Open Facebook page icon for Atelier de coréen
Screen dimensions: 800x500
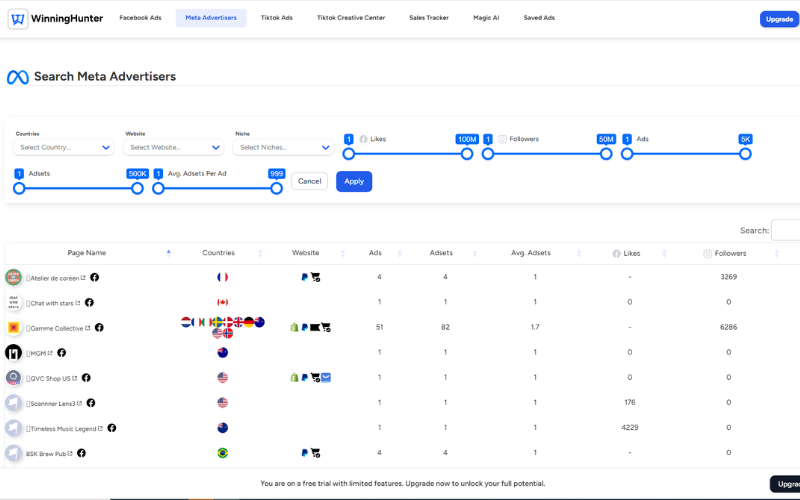pos(94,277)
